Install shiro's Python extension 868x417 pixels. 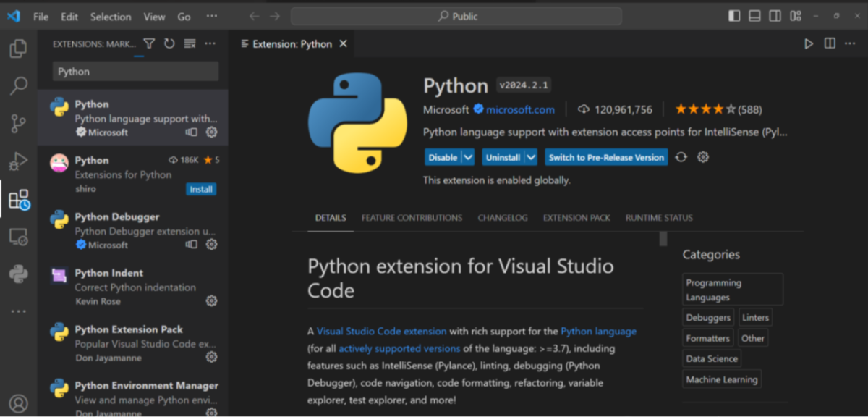pyautogui.click(x=202, y=189)
